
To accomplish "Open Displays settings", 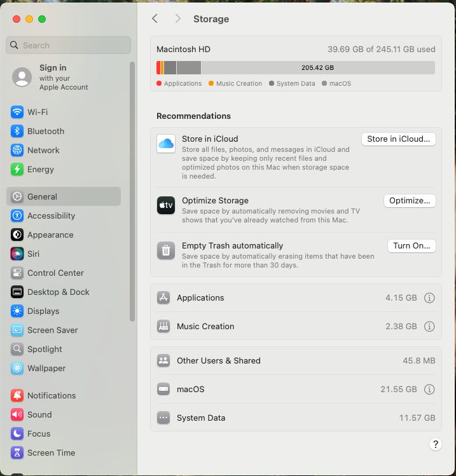I will [64, 311].
